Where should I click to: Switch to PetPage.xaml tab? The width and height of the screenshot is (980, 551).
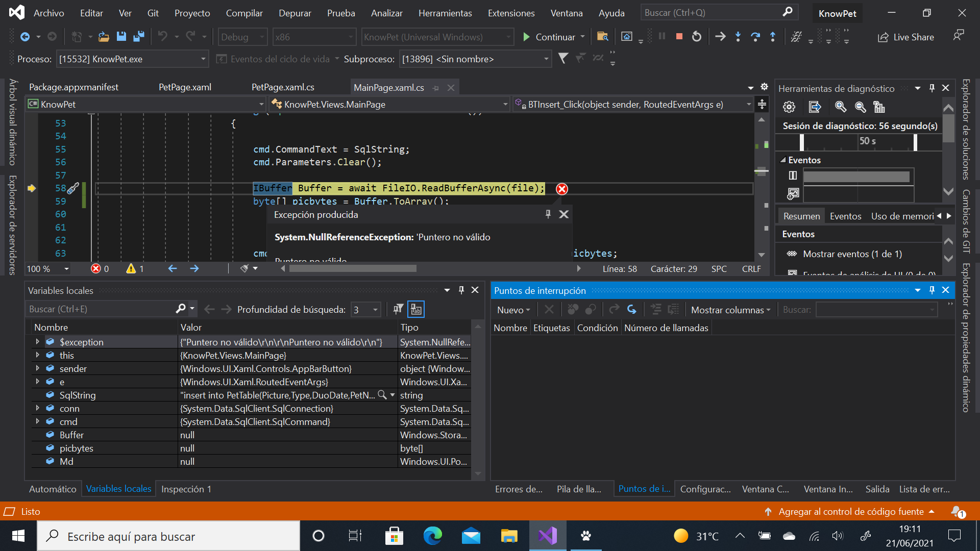tap(185, 87)
